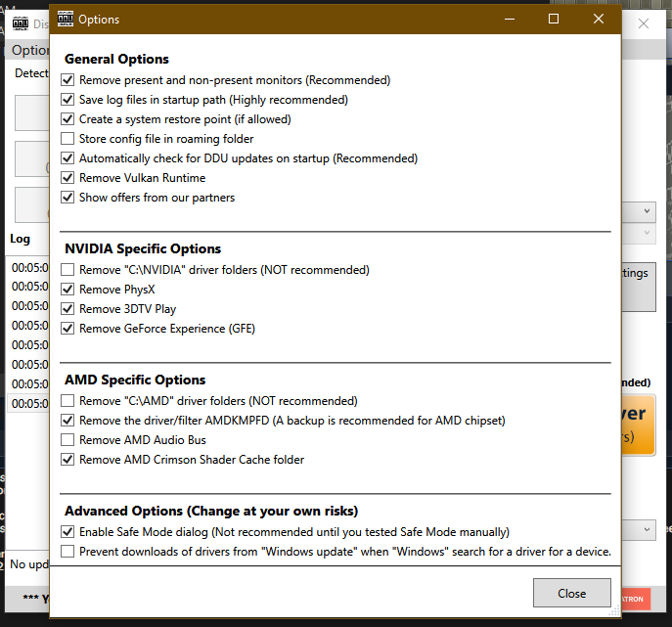Click the orange driver button behind dialog
The image size is (672, 627).
click(x=636, y=425)
